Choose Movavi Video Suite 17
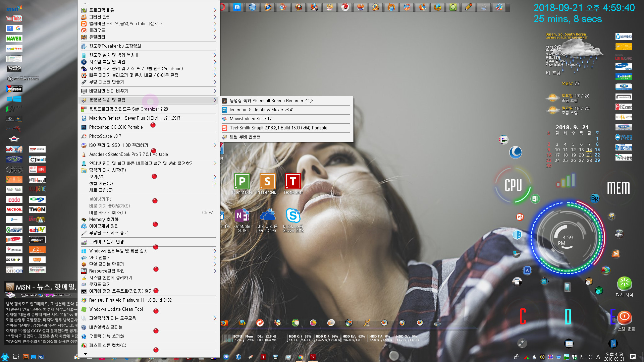 [x=286, y=119]
